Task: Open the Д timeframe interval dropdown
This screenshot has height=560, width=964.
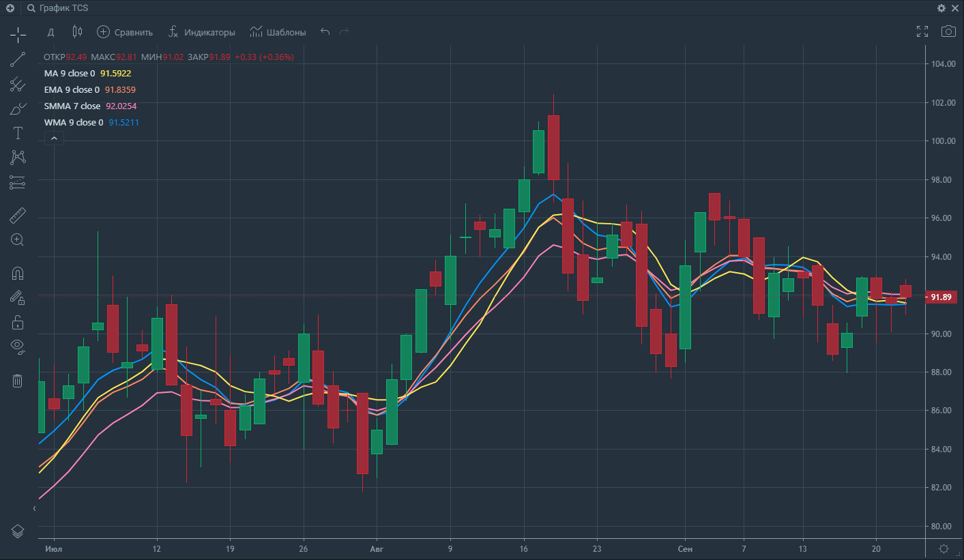Action: [x=50, y=32]
